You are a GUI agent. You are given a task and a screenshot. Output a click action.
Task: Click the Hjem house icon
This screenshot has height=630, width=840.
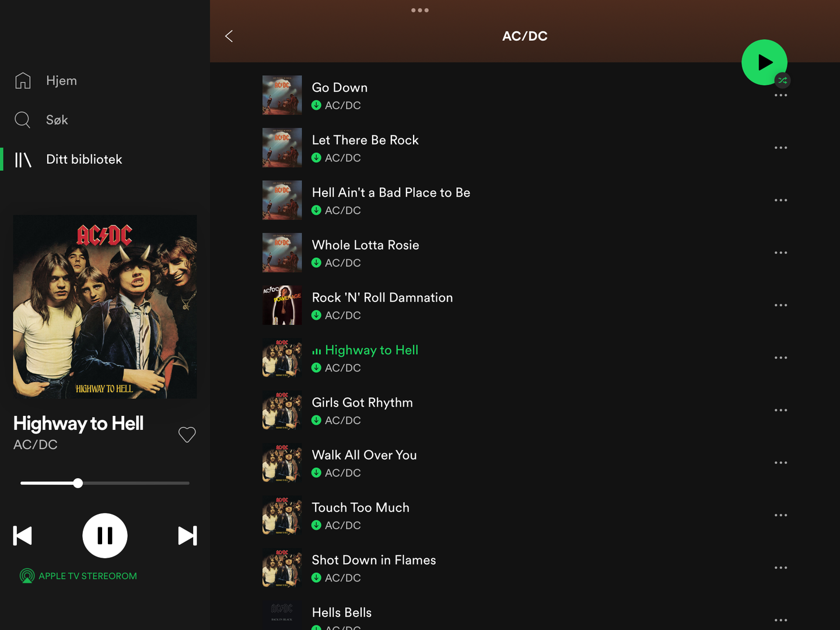pos(23,80)
